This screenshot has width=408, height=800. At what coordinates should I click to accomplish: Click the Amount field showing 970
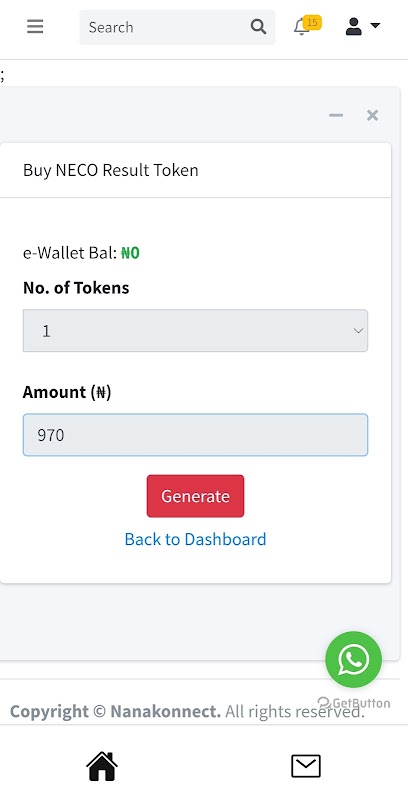[x=195, y=435]
